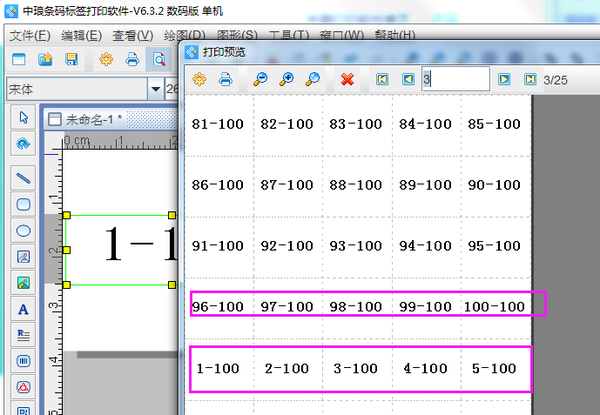Screen dimensions: 600x415
Task: Click the print icon in the preview toolbar
Action: coord(226,79)
